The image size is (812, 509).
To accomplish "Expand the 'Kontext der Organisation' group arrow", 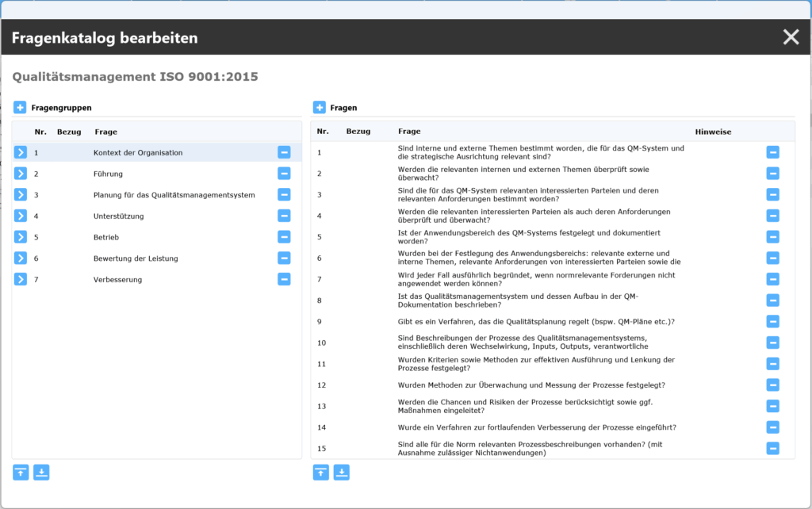I will tap(21, 152).
